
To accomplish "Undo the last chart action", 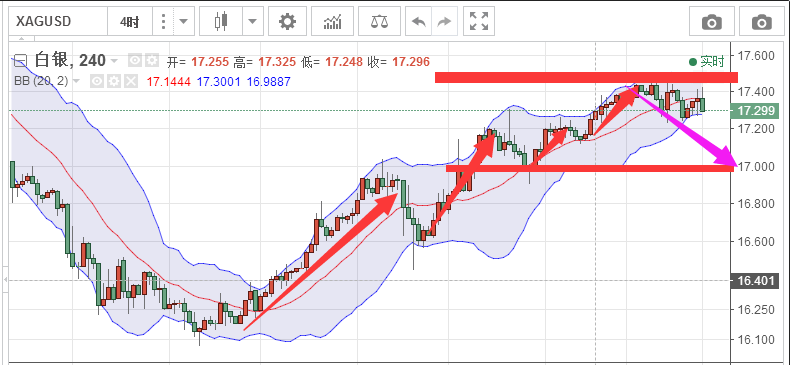I will coord(418,22).
